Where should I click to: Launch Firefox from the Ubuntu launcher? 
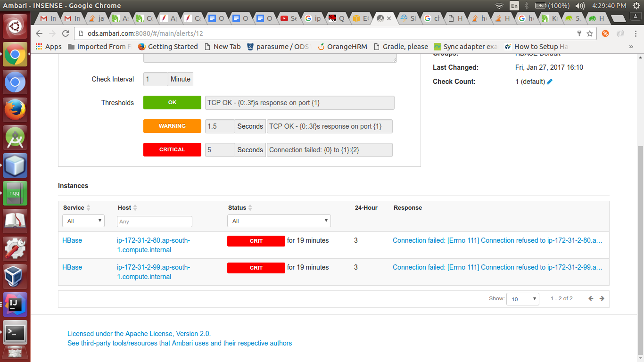[15, 110]
